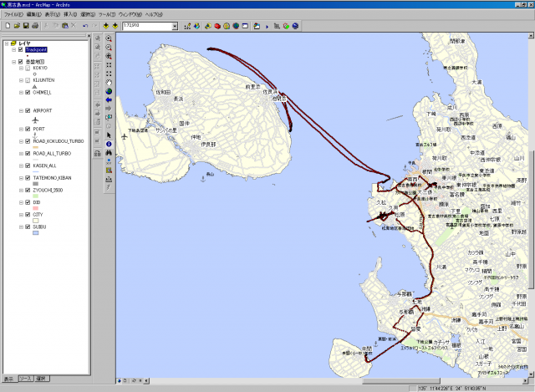Click the SUIBU layer color symbol
535x392 pixels.
[36, 233]
